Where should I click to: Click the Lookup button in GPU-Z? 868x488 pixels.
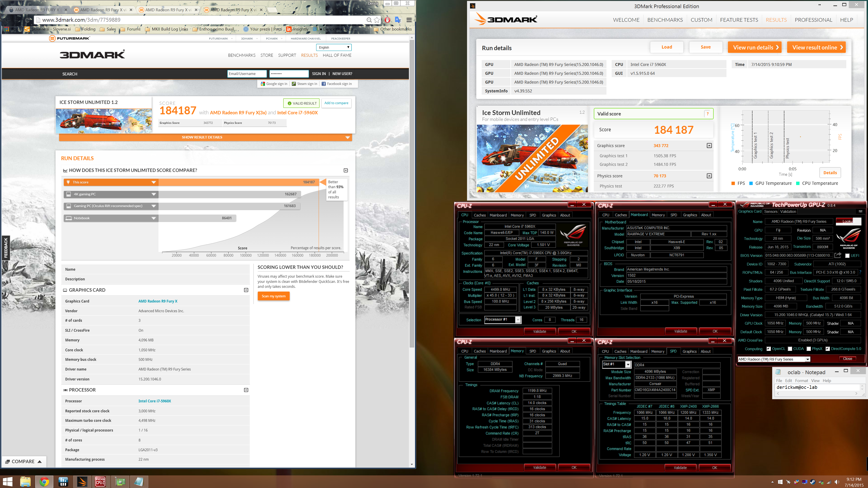click(848, 221)
